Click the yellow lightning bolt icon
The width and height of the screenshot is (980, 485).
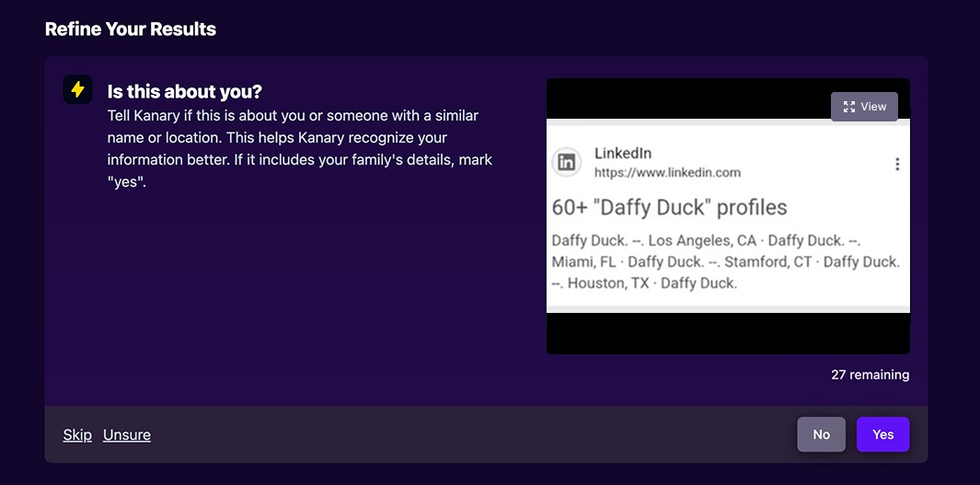[77, 89]
